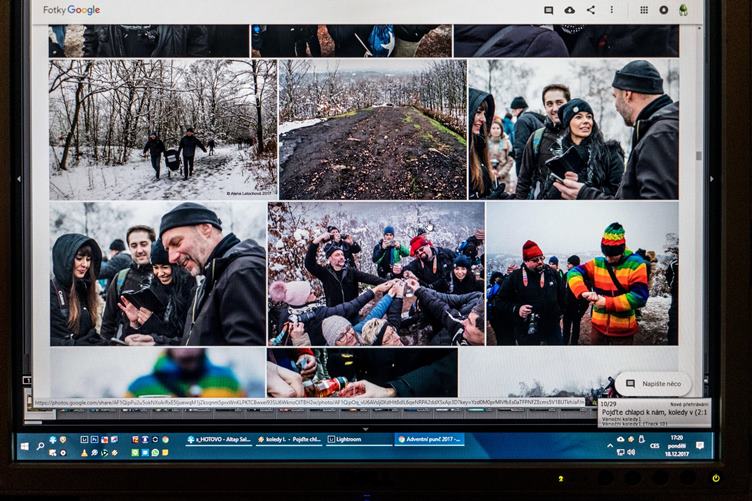
Task: Click the page scrollbar thumb on right edge
Action: coord(699,156)
